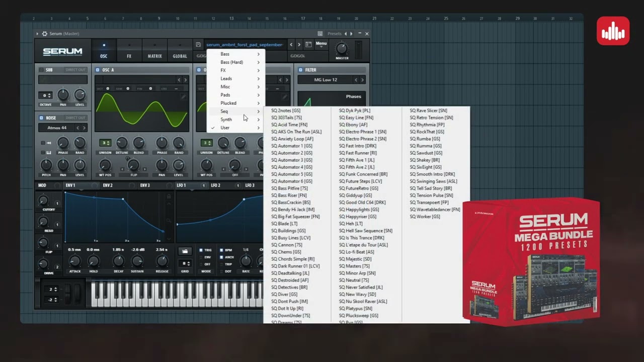Click the SUB octave value stepper
Screen dimensions: 644x362
pyautogui.click(x=46, y=95)
